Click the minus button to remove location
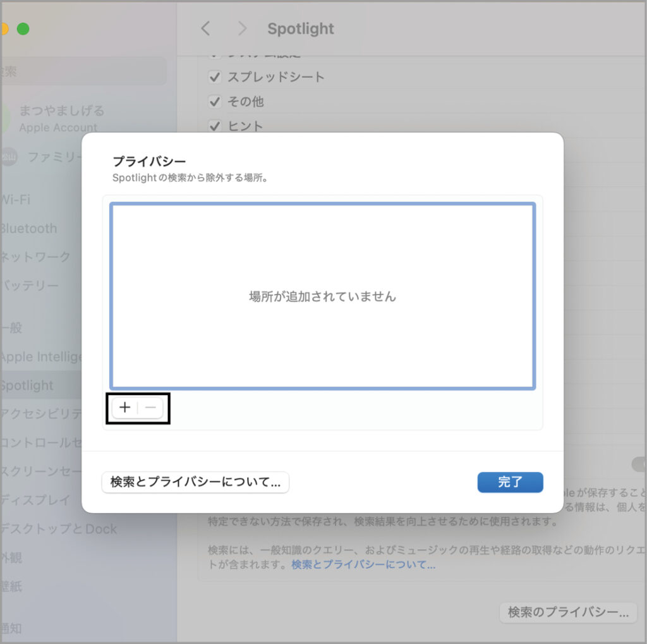 point(150,408)
